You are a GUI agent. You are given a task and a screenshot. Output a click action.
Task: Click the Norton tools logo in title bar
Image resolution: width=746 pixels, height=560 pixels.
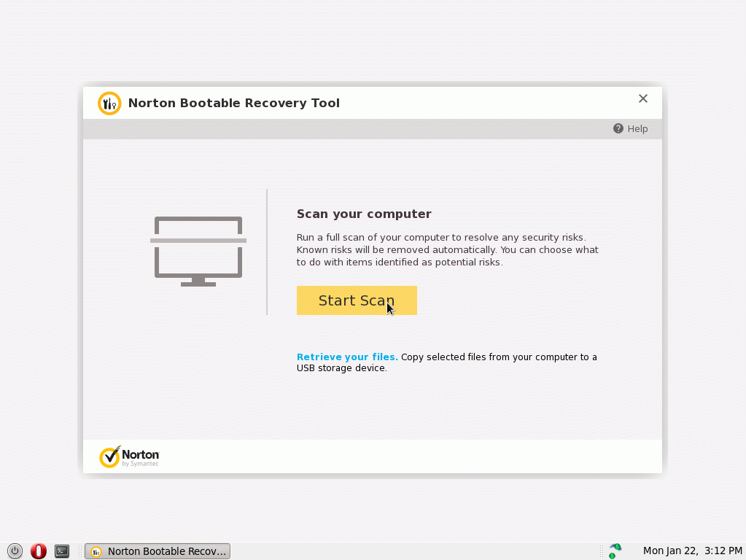click(x=109, y=104)
